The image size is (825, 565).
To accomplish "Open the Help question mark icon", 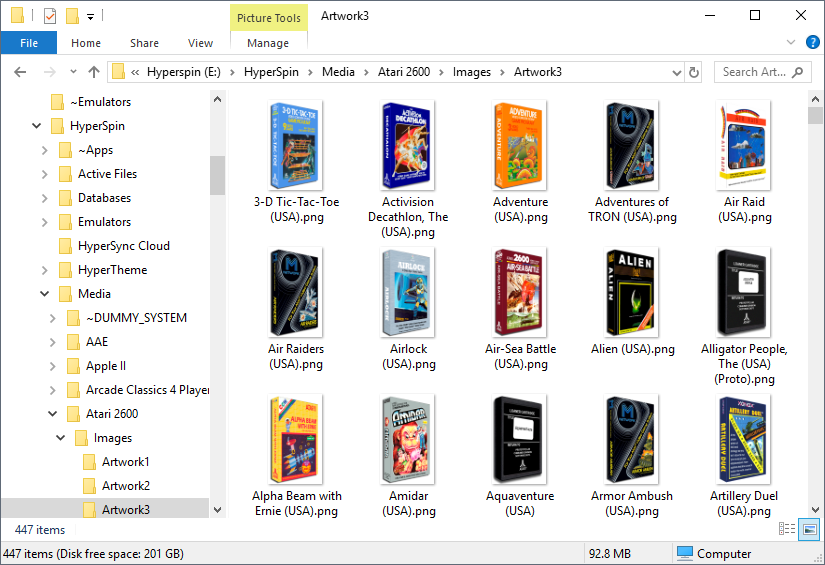I will click(x=814, y=43).
